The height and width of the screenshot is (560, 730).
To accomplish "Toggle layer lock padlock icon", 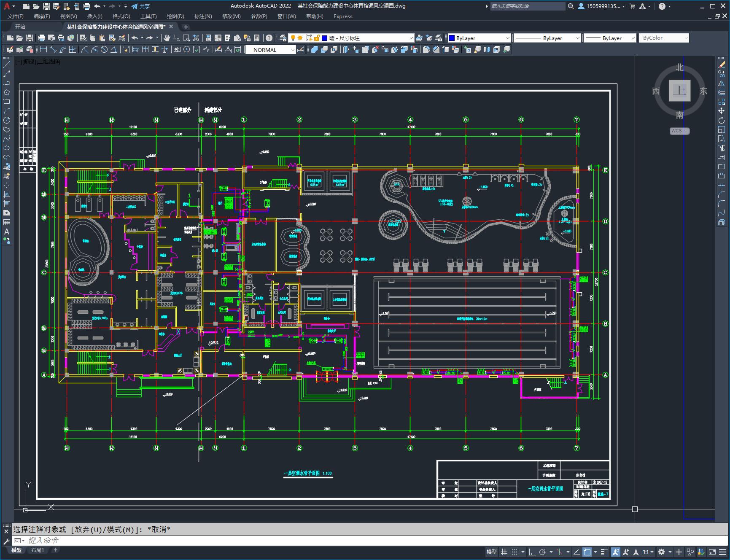I will coord(317,38).
